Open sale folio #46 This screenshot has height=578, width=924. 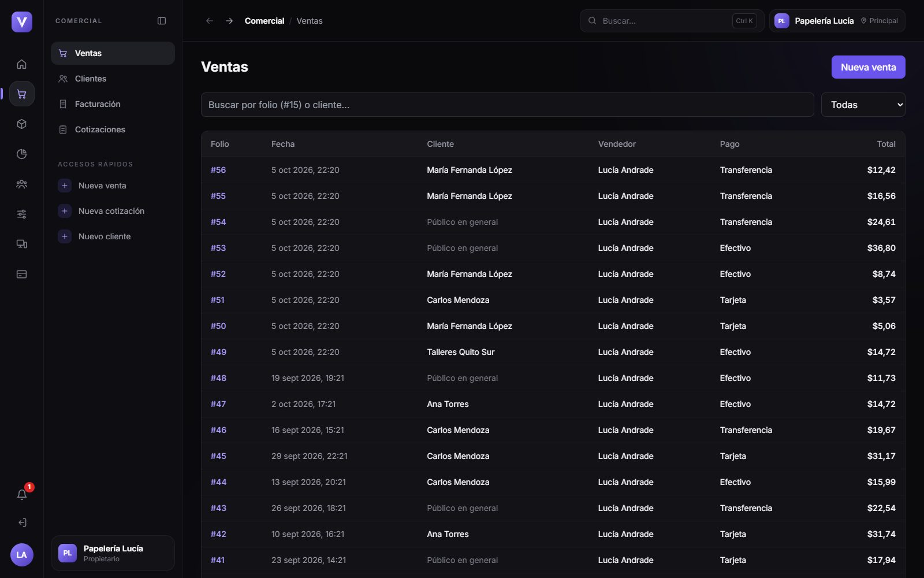218,430
